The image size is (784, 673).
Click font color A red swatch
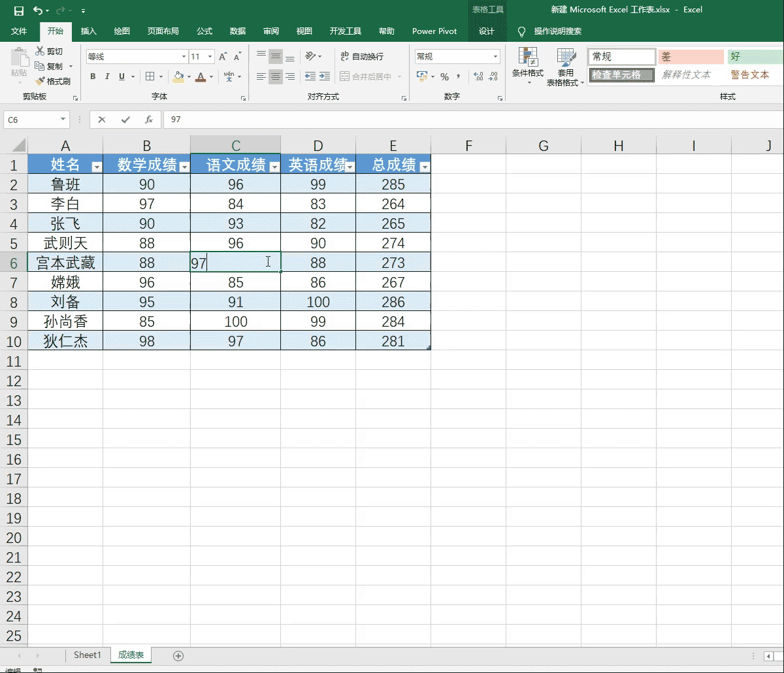pyautogui.click(x=201, y=76)
